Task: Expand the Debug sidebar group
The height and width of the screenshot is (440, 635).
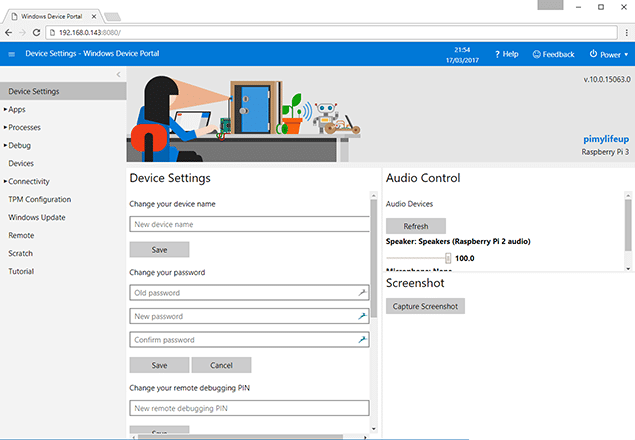Action: 5,145
